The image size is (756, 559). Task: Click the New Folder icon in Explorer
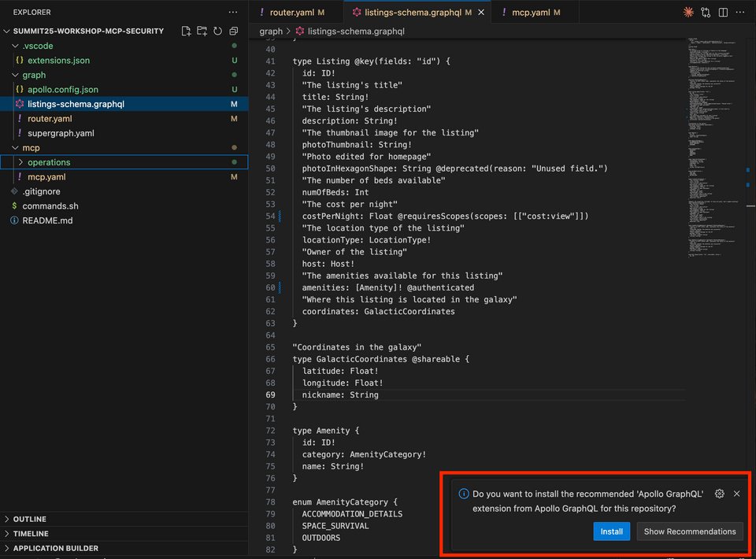(202, 31)
